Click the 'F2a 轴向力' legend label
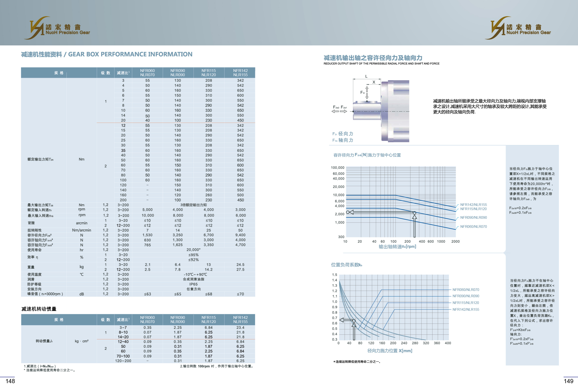Image resolution: width=578 pixels, height=392 pixels. point(343,140)
